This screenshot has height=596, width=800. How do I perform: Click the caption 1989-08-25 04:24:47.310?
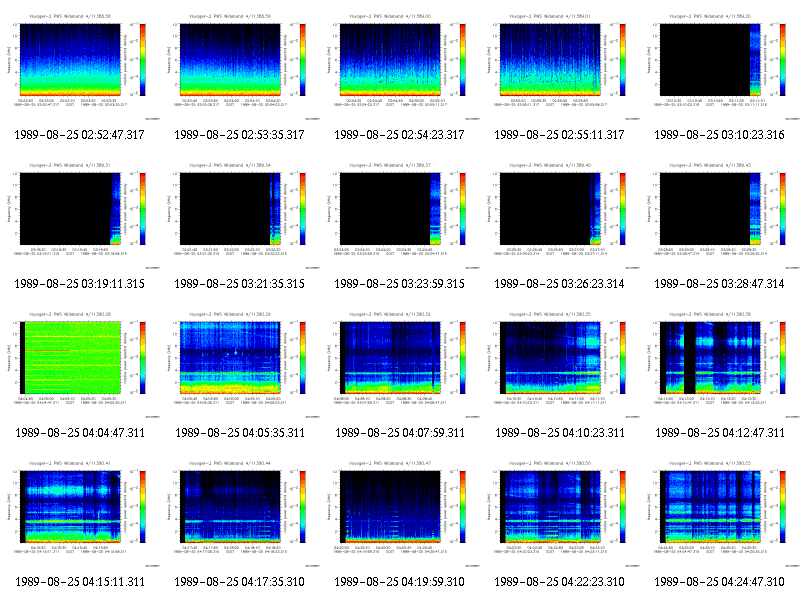(719, 582)
